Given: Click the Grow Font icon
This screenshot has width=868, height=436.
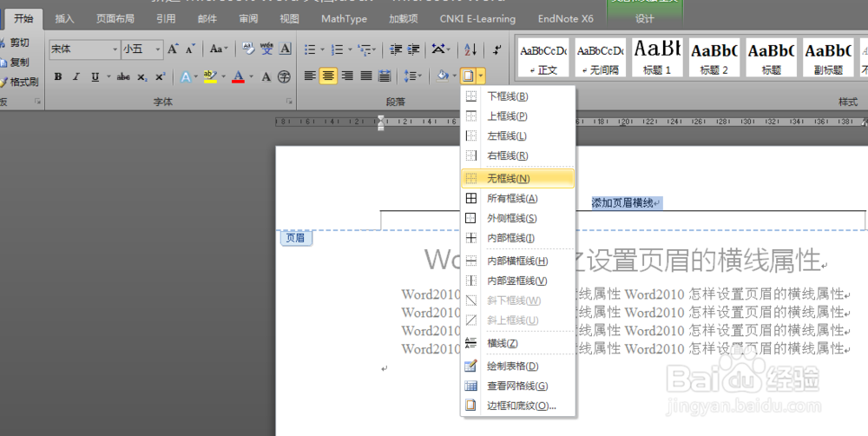Looking at the screenshot, I should click(x=173, y=49).
